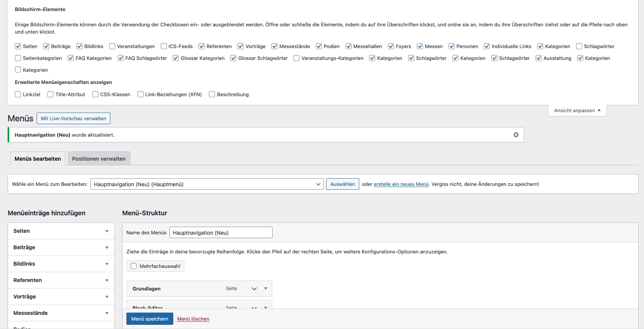The image size is (644, 329).
Task: Click the Menü löschen link
Action: click(x=193, y=319)
